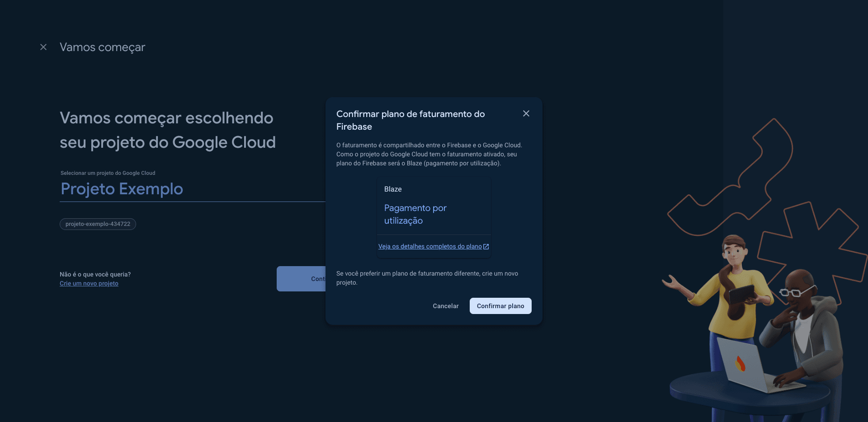Click the Confirmar plano button

[x=500, y=306]
